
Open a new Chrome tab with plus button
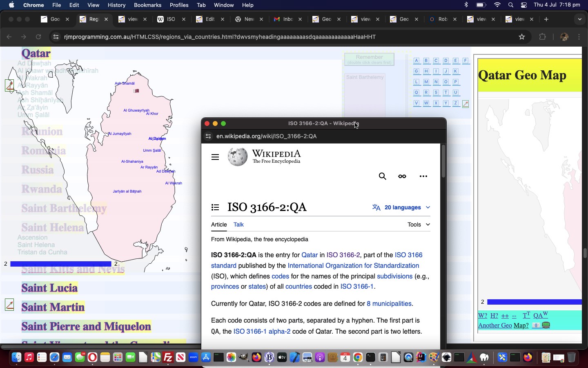[546, 19]
